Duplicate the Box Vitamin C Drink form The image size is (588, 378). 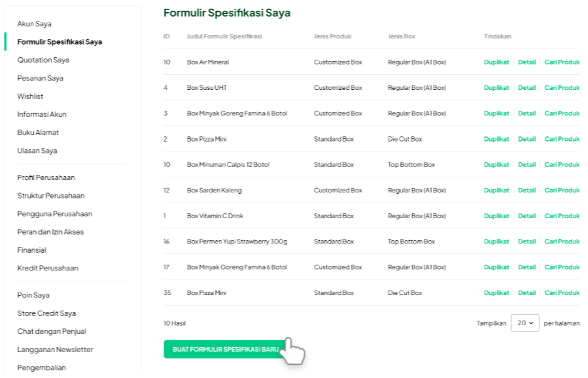click(496, 216)
